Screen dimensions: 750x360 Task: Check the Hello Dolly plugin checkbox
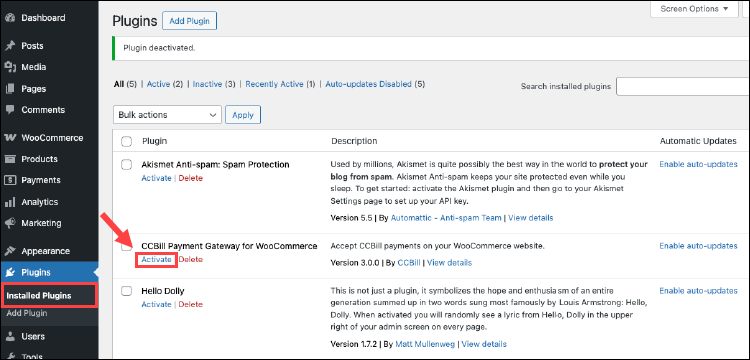pyautogui.click(x=126, y=291)
